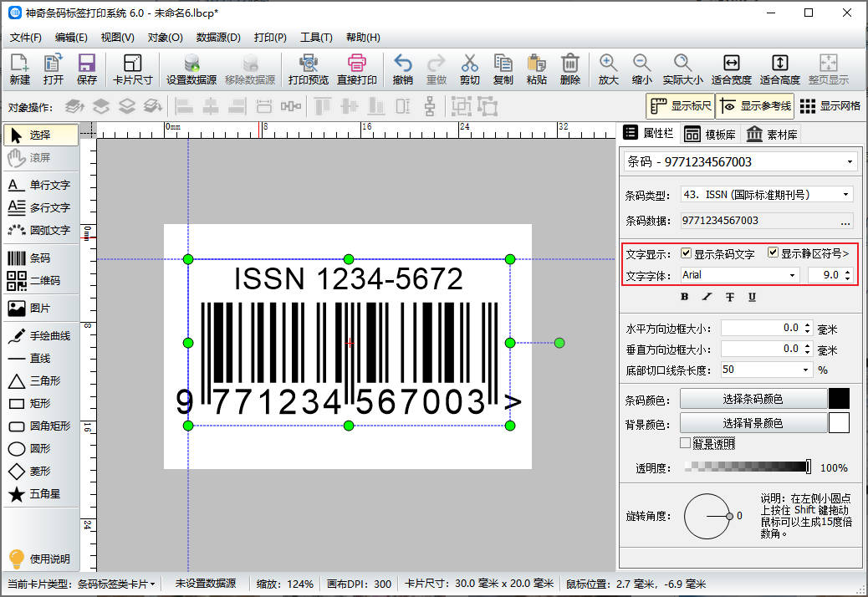
Task: Copy the object with 复制
Action: [x=503, y=69]
